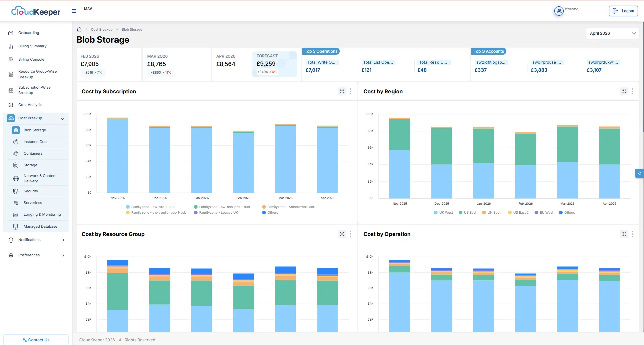Click the Resource Group-Wise Breakup icon
Screen dimensions: 644x345
pos(11,75)
